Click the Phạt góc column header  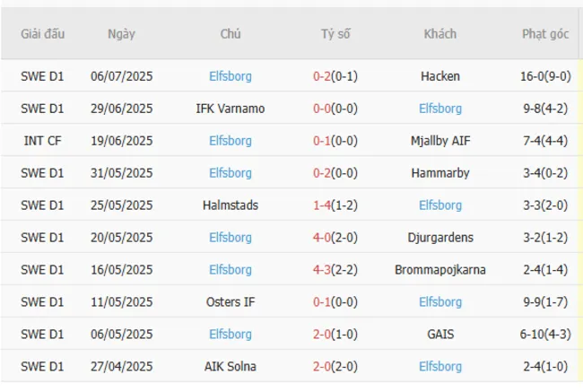[545, 34]
